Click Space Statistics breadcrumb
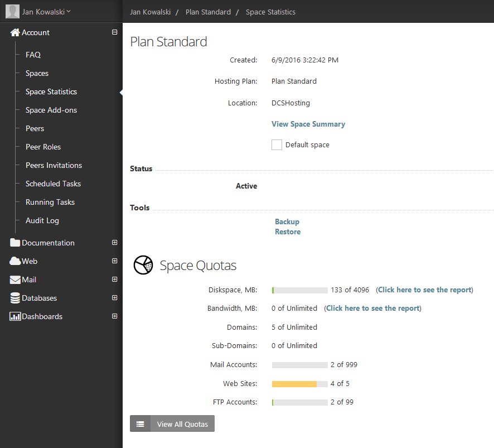The height and width of the screenshot is (448, 494). (270, 12)
